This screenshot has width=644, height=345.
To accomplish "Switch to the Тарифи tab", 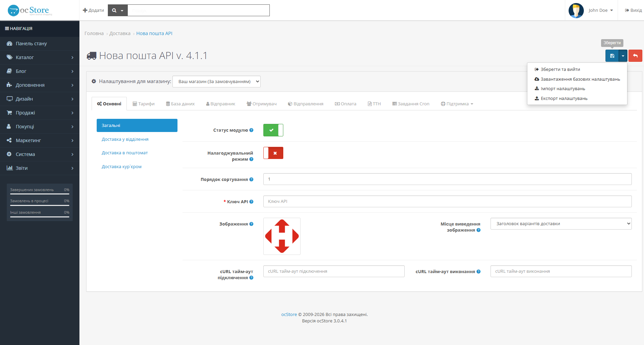I will coord(143,104).
